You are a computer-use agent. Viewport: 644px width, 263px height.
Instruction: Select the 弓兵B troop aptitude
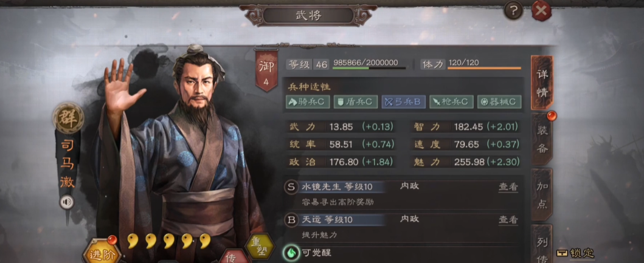(x=403, y=102)
